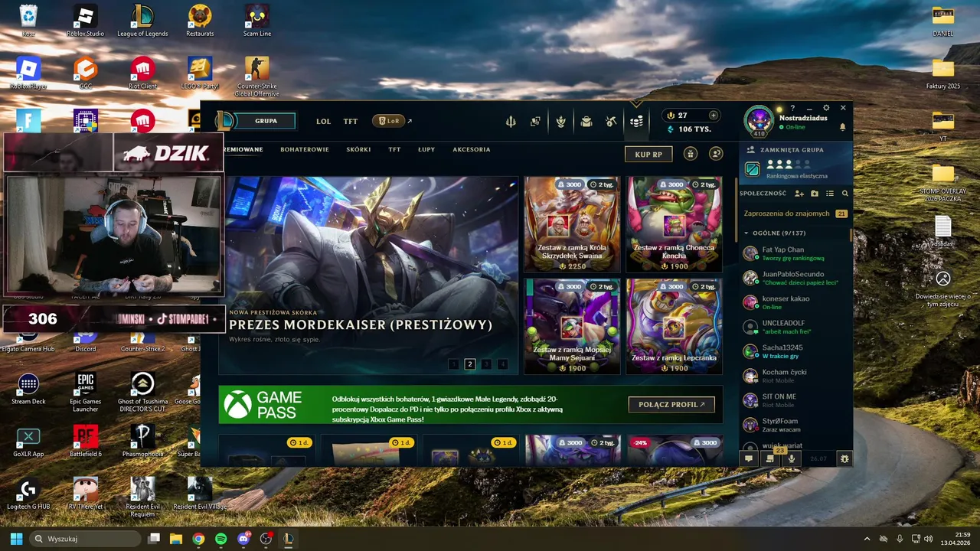Open the account management icon next to gift
The image size is (980, 551).
coord(716,154)
